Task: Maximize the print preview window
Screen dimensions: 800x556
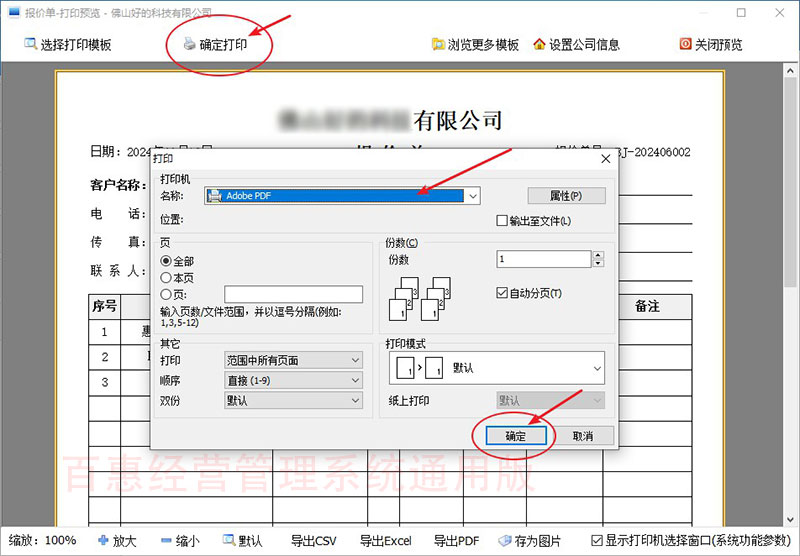Action: (x=741, y=12)
